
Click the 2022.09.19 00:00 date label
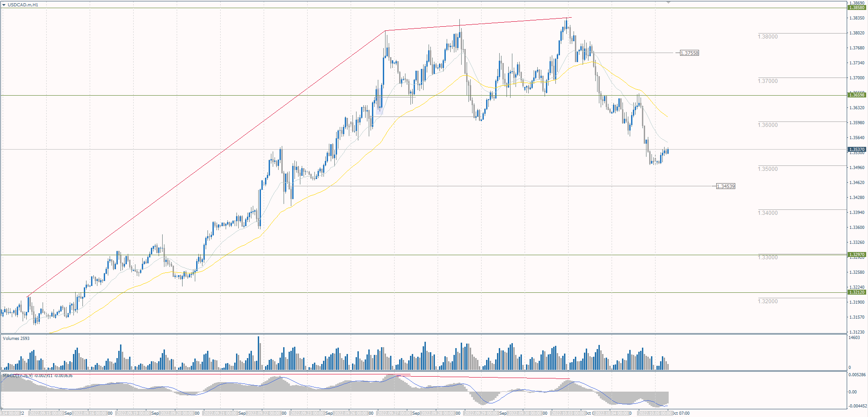[x=133, y=413]
